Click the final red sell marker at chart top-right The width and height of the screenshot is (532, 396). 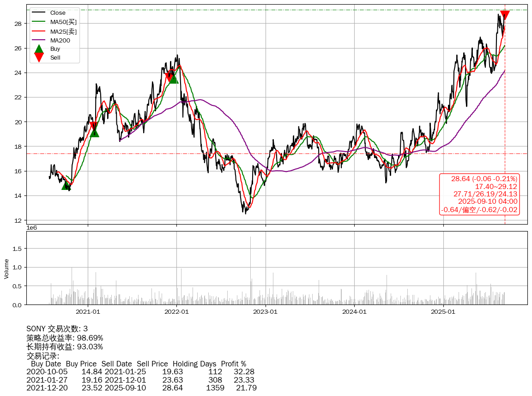click(x=505, y=15)
